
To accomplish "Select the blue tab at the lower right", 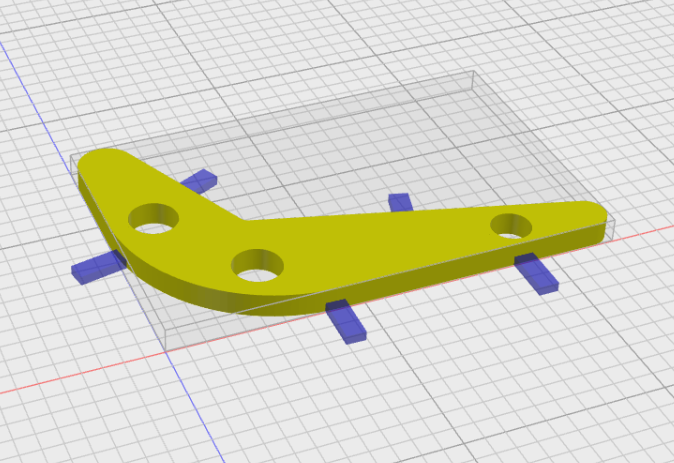I will [536, 274].
